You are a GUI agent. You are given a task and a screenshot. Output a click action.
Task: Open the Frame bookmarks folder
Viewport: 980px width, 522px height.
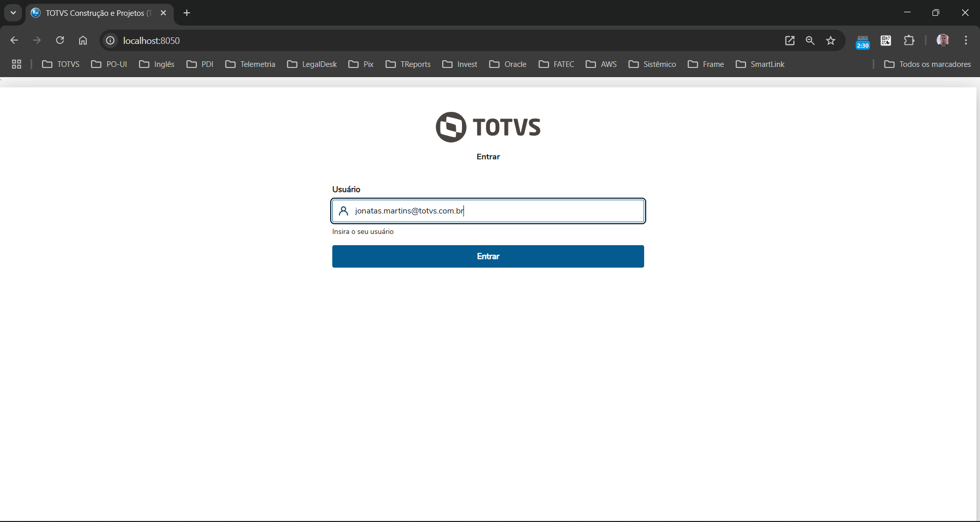(x=706, y=64)
